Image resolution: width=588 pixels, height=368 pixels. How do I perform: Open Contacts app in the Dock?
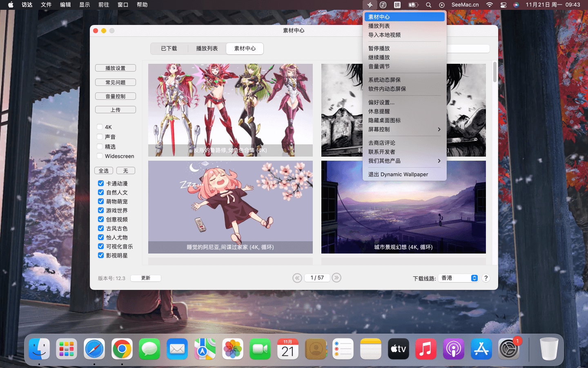316,349
